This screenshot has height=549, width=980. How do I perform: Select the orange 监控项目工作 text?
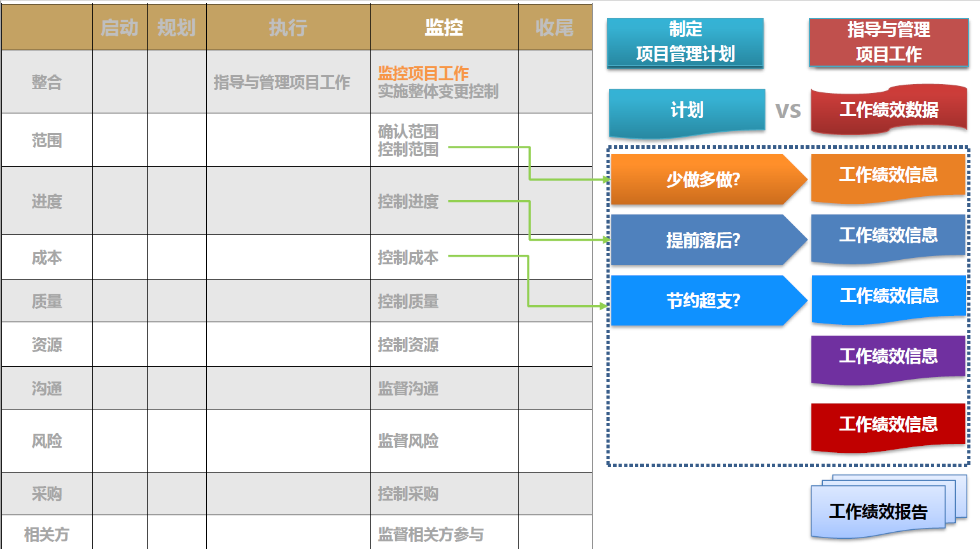coord(423,73)
